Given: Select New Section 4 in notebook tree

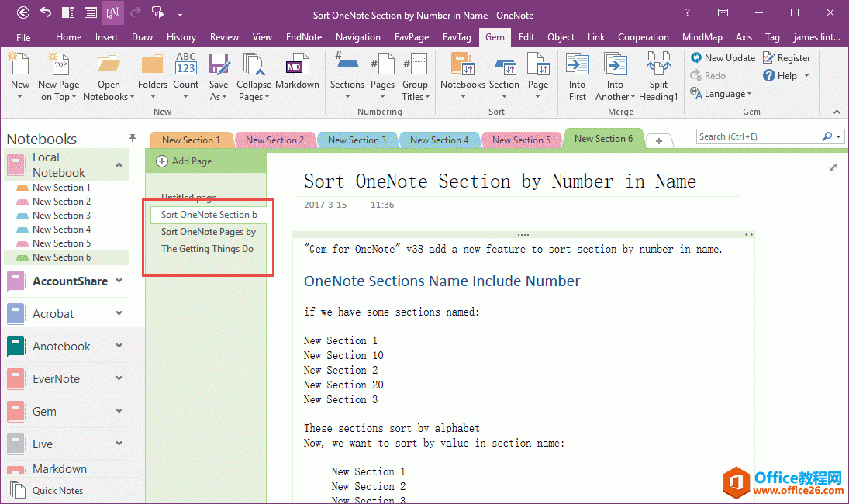Looking at the screenshot, I should click(x=62, y=230).
